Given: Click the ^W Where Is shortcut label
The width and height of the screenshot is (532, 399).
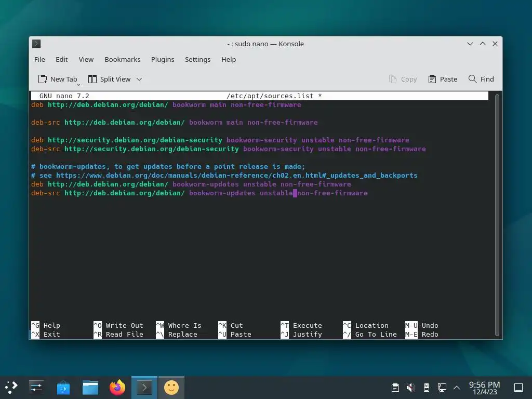Looking at the screenshot, I should (179, 325).
